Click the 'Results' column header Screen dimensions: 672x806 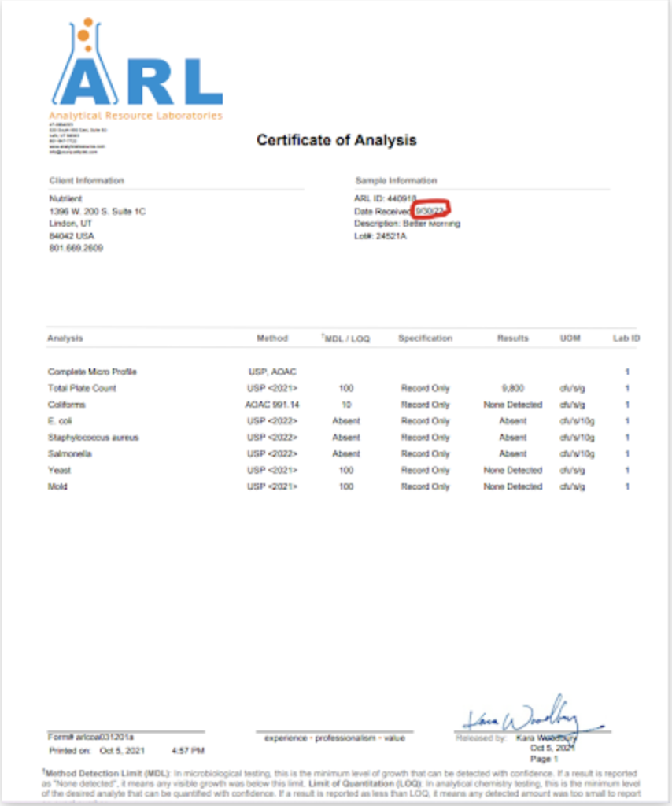(x=513, y=338)
